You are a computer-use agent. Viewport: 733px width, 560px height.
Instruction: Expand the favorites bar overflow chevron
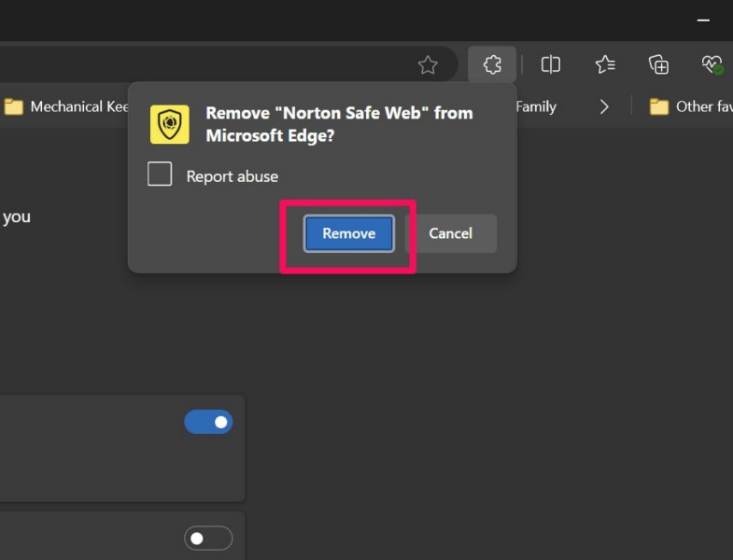(x=604, y=106)
